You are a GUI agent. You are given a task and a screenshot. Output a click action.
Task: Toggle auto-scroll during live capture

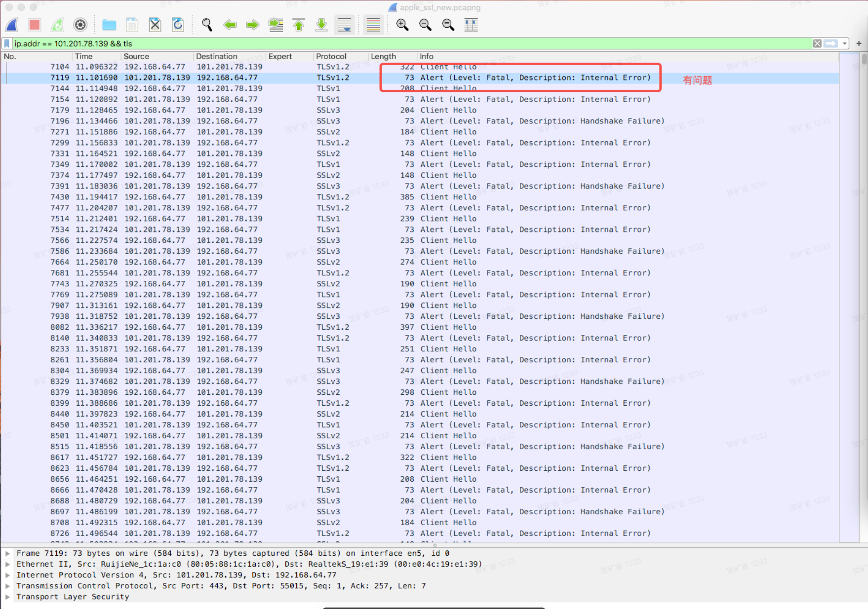(x=345, y=25)
